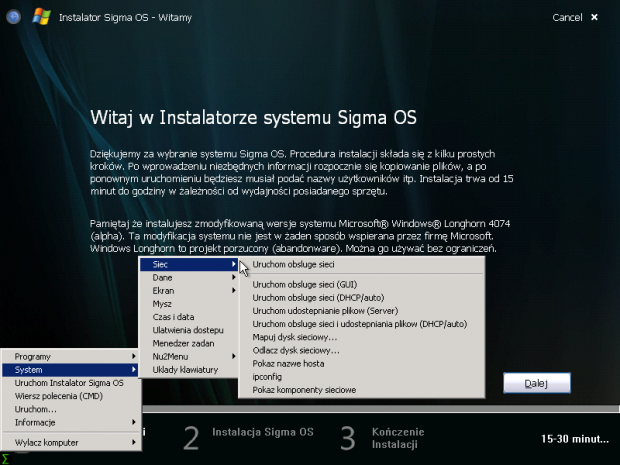Click the Uruchom... menu entry
Screen dimensions: 620x465
(x=71, y=409)
